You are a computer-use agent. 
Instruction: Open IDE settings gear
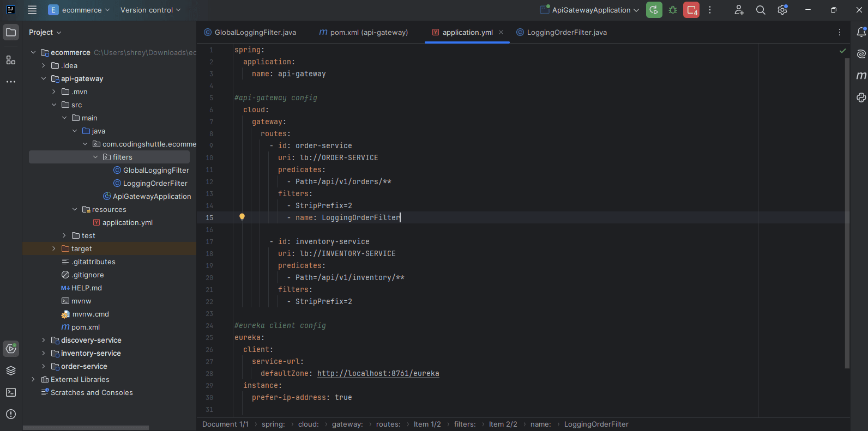point(782,10)
